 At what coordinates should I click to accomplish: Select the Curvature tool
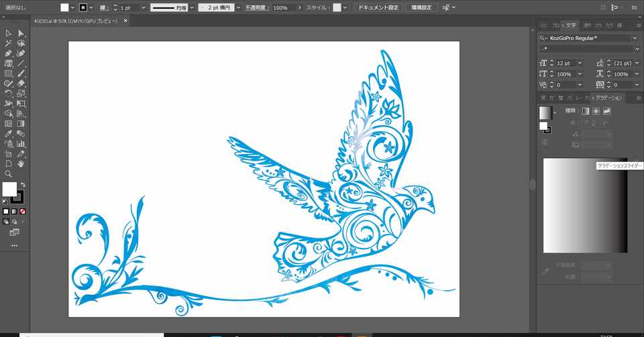[x=21, y=54]
